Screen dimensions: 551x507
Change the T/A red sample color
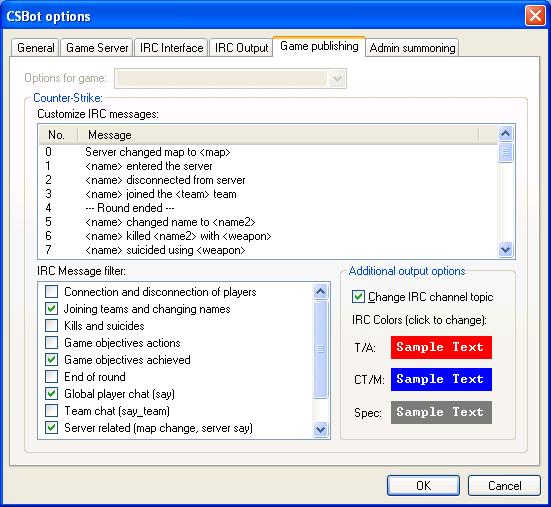pyautogui.click(x=441, y=347)
